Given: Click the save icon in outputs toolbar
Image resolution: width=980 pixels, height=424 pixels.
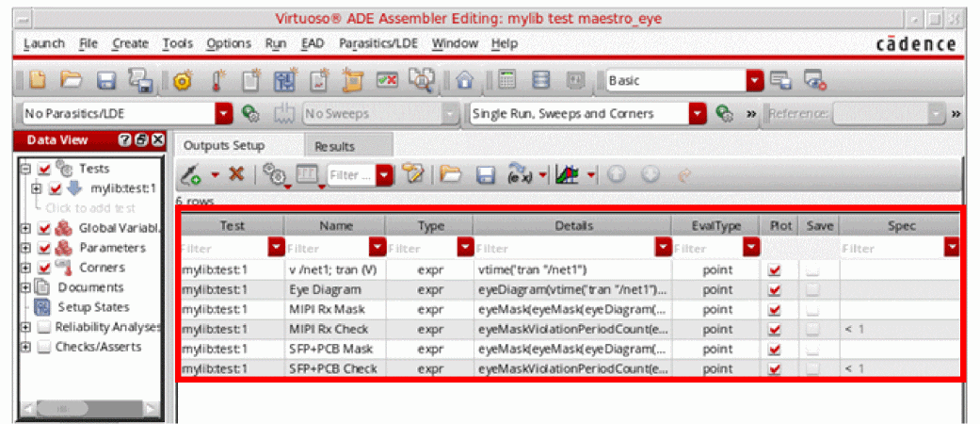Looking at the screenshot, I should click(486, 174).
